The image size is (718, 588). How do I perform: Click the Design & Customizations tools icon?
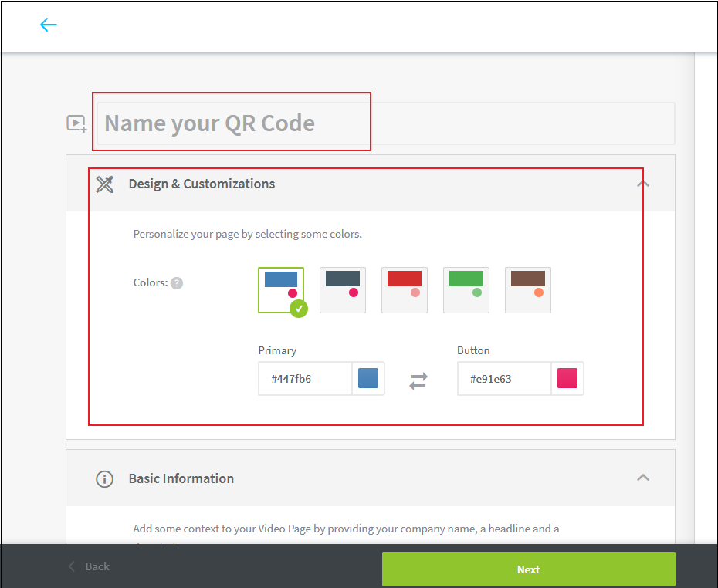[x=104, y=184]
